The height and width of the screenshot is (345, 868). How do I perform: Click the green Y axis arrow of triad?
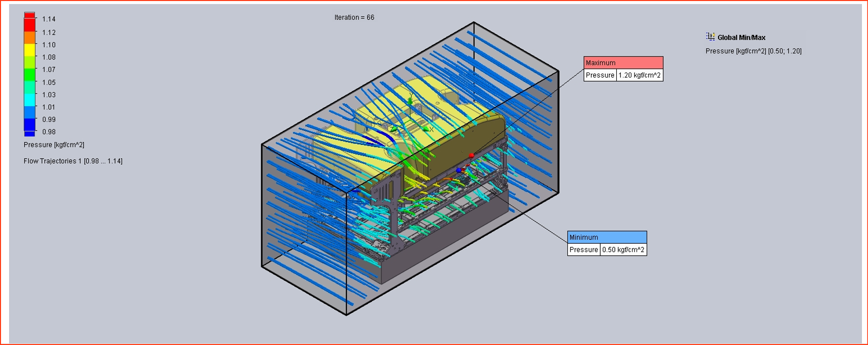[x=410, y=101]
